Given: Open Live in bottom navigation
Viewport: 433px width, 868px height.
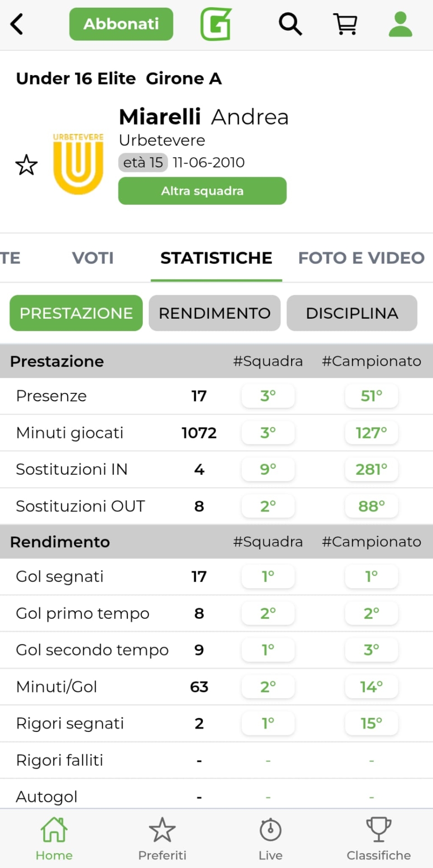Looking at the screenshot, I should [270, 839].
